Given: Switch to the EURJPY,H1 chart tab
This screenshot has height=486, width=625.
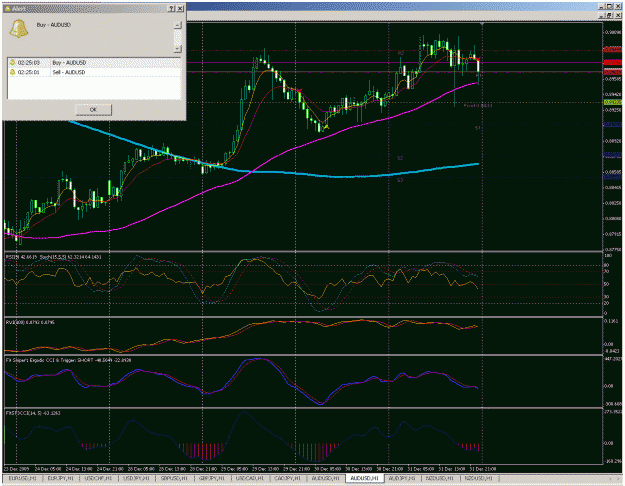Looking at the screenshot, I should [x=61, y=478].
